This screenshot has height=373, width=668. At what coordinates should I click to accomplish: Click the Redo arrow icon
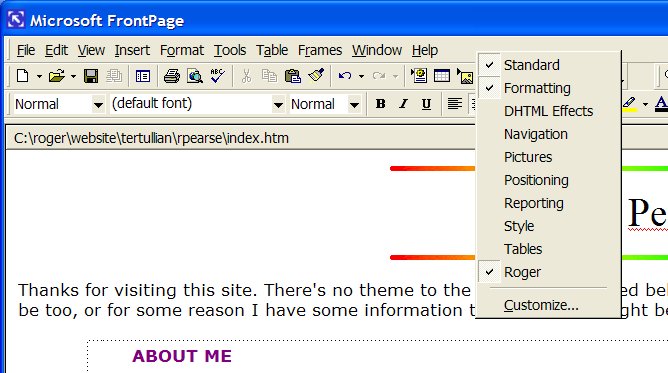pos(378,76)
